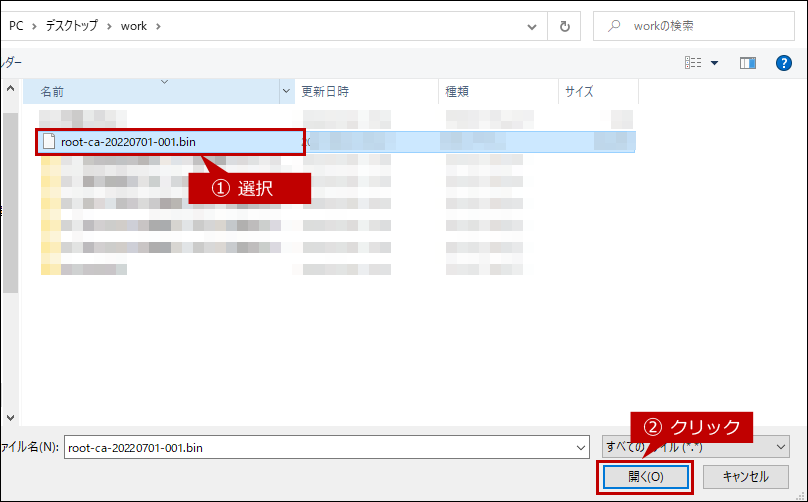Expand the address bar history dropdown
The width and height of the screenshot is (808, 502).
pos(532,26)
